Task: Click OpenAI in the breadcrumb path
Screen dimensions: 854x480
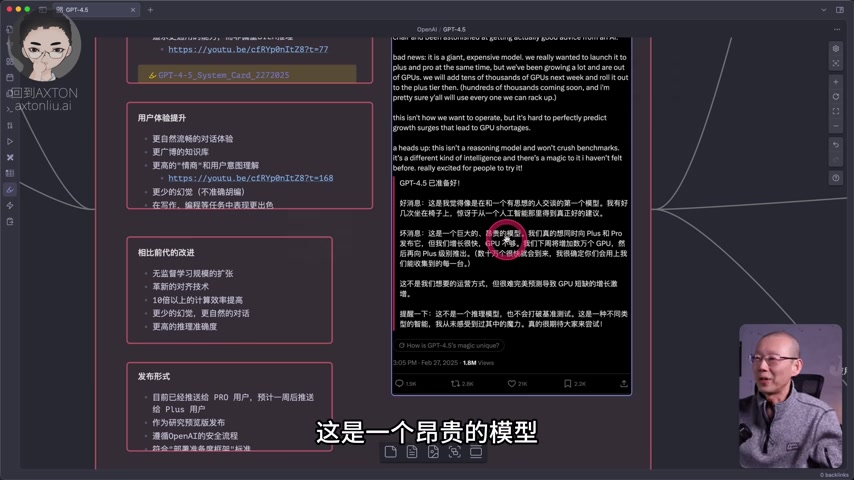Action: tap(426, 29)
